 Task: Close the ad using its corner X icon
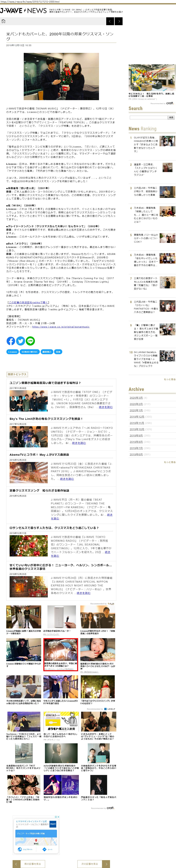(59, 817)
